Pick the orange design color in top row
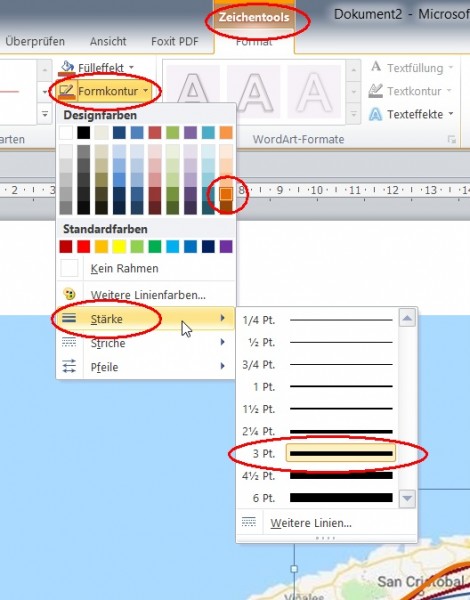This screenshot has width=470, height=600. point(226,132)
